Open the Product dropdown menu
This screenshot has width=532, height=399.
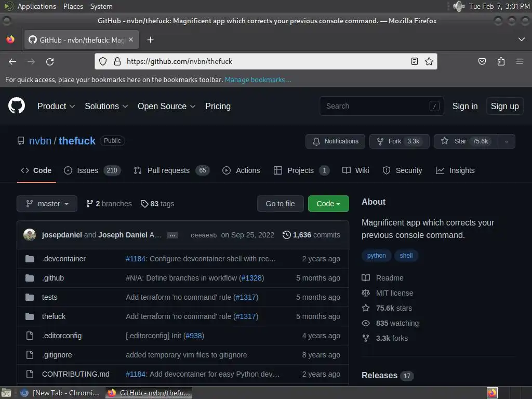56,106
